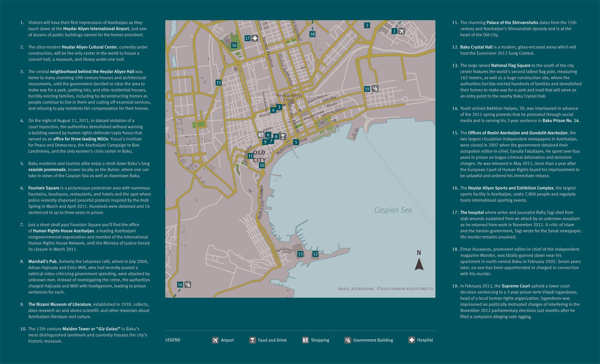Image resolution: width=600 pixels, height=364 pixels.
Task: Click the Shopping icon in the legend
Action: pyautogui.click(x=305, y=340)
